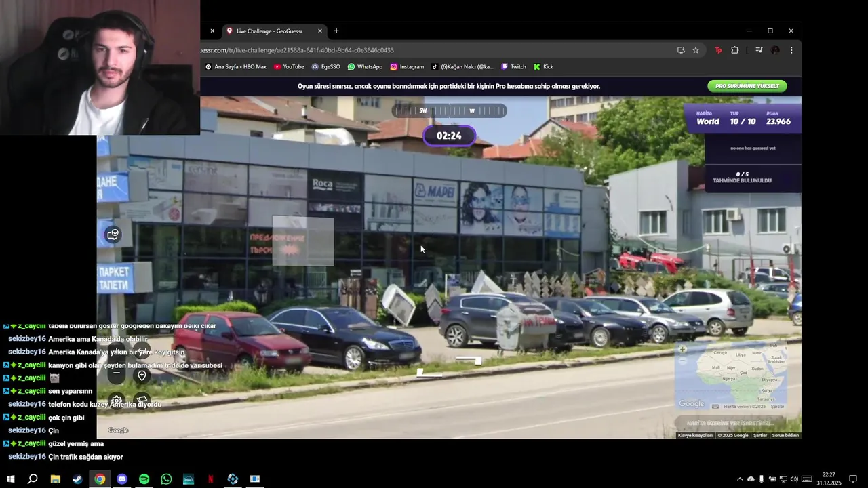Click HARİTA ÜZERİNE YER İŞARETLEYİN guess button
Screen dimensions: 868x488
click(732, 423)
